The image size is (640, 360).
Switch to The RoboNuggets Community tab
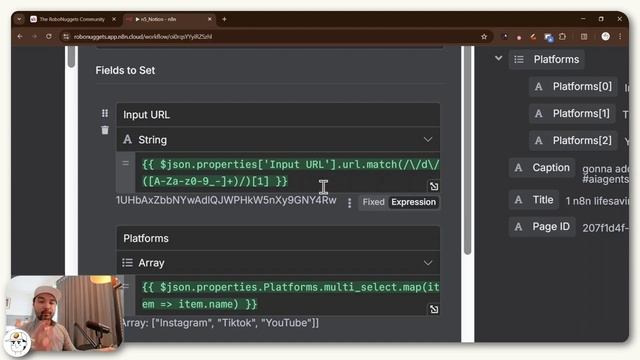(72, 19)
